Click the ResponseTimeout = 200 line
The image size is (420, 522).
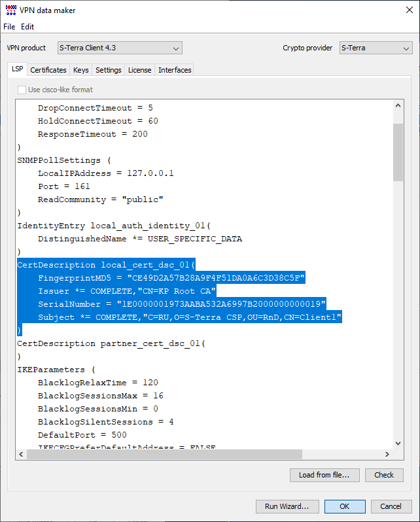click(93, 134)
